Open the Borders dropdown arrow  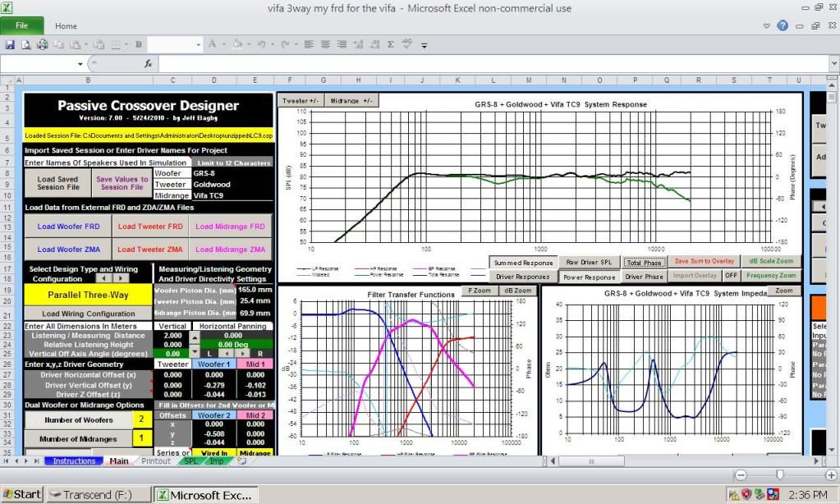pos(126,44)
